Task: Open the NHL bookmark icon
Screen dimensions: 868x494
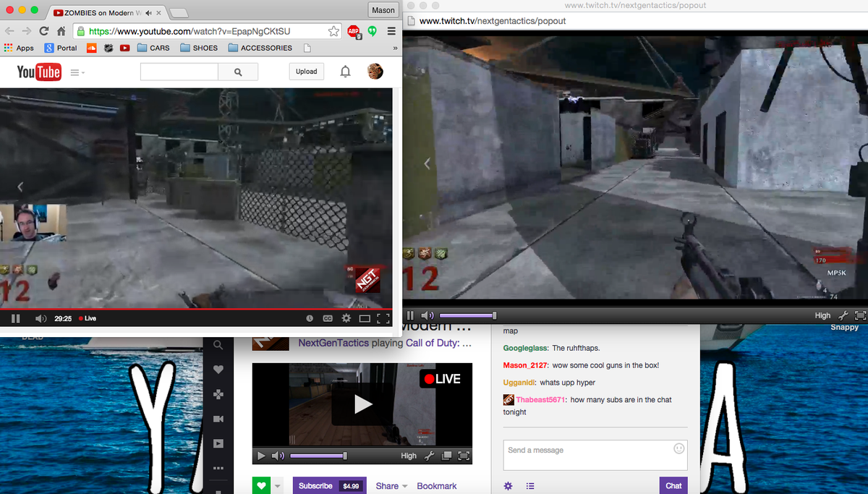Action: [x=109, y=48]
